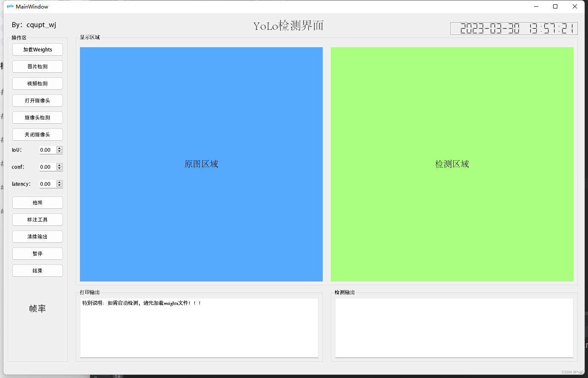Click the green 检测区域 display area
The width and height of the screenshot is (588, 378).
(452, 164)
